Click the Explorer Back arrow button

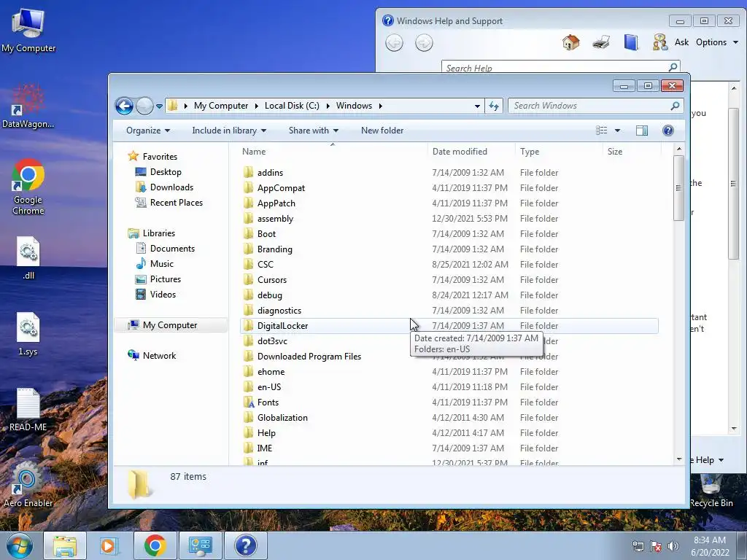tap(124, 106)
